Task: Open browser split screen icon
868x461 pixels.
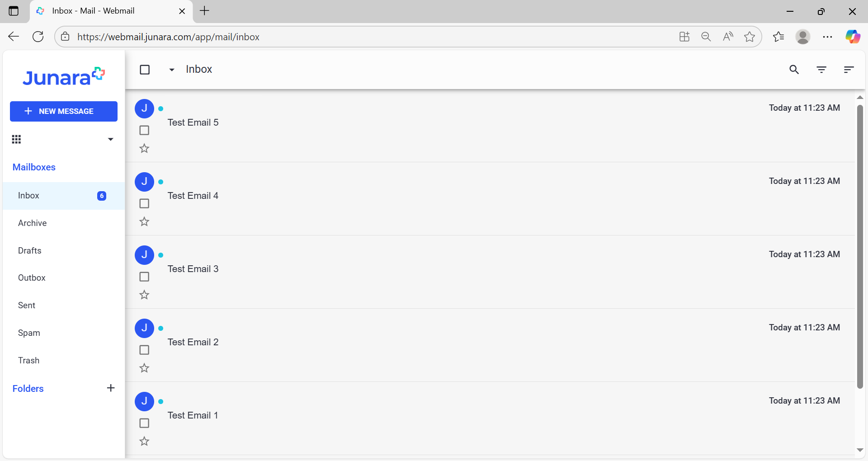Action: [684, 37]
